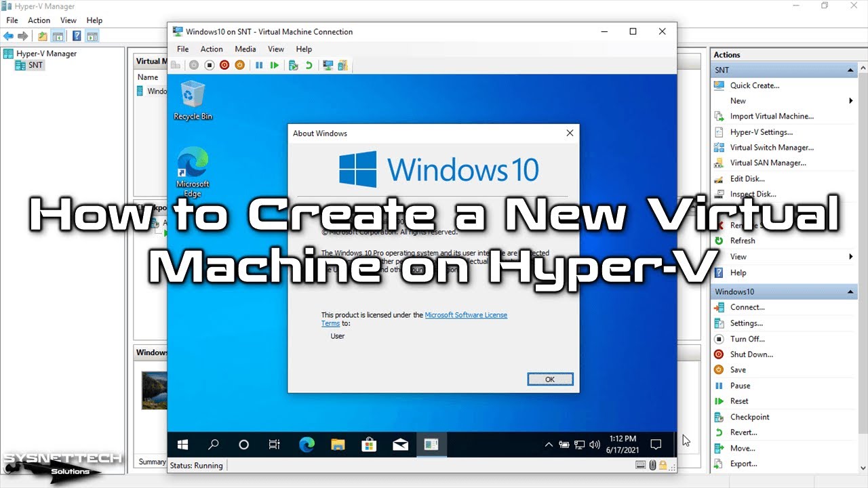
Task: Click Turn Off under Windows10 actions
Action: [x=747, y=339]
